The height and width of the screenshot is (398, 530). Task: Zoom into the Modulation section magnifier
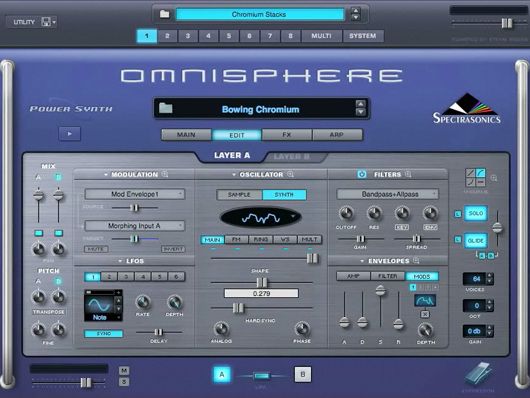165,174
